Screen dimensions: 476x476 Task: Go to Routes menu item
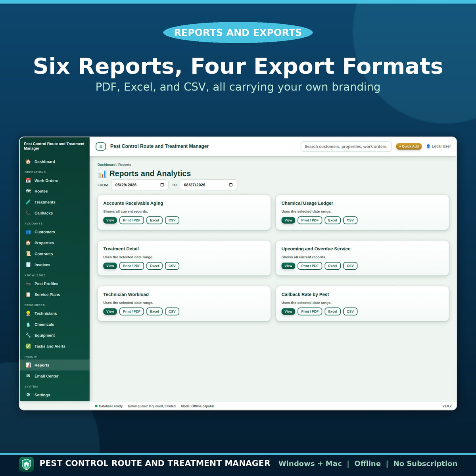pos(55,191)
